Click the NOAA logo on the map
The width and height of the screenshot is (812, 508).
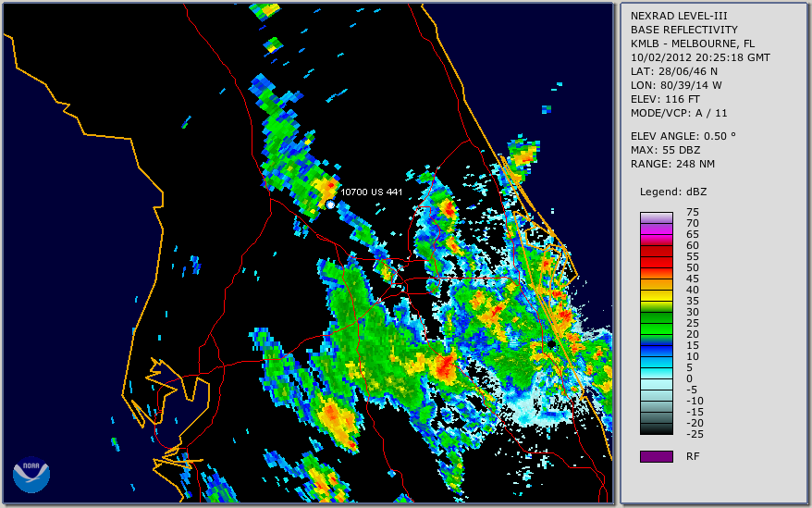[31, 475]
